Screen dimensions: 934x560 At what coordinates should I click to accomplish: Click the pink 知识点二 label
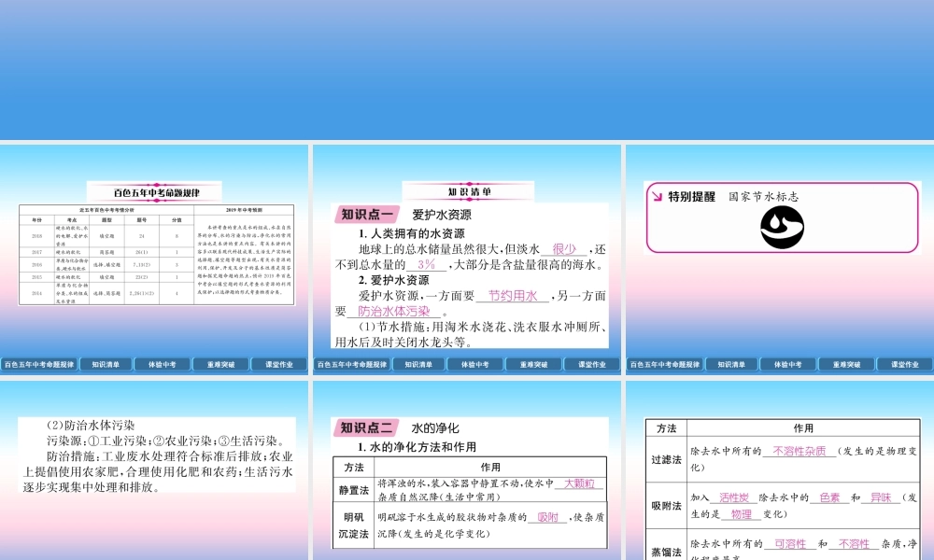tap(366, 427)
